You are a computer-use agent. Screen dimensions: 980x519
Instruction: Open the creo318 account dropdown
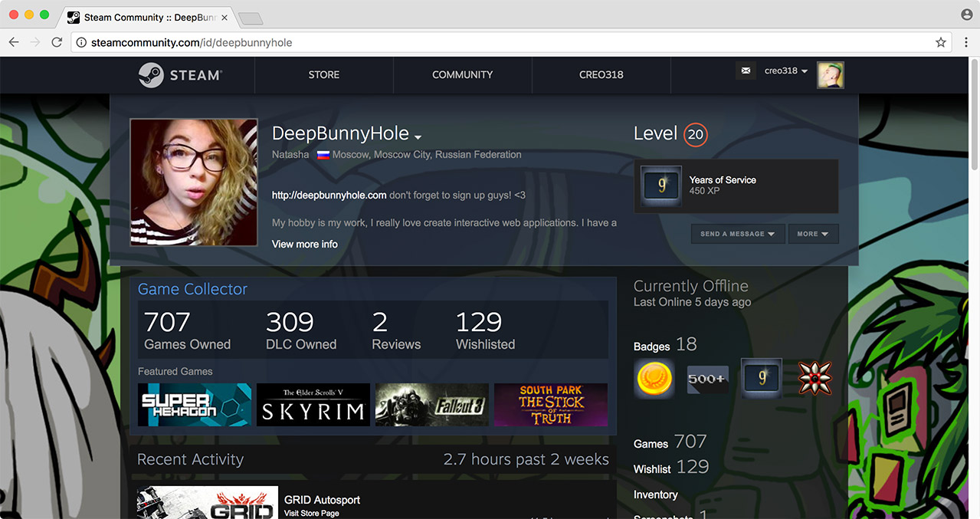(786, 71)
